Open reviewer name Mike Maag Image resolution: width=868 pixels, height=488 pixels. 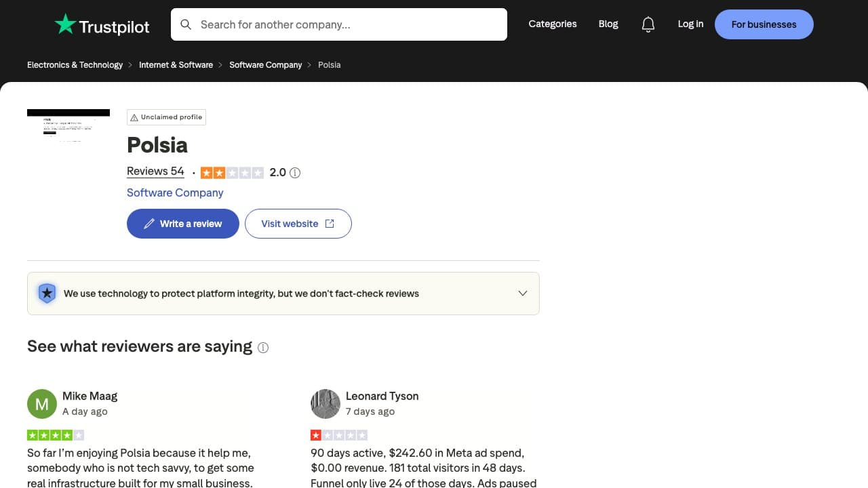click(90, 396)
